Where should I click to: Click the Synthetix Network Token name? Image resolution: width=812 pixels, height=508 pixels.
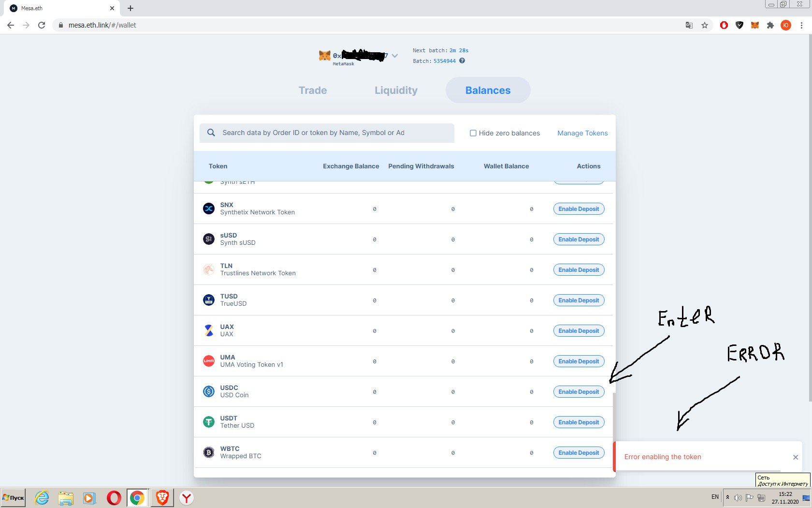257,212
